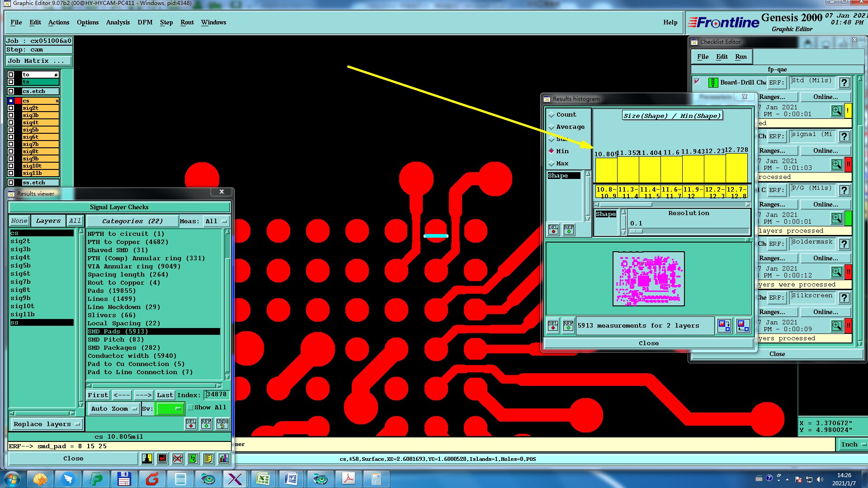Click the DEL icon below the histogram preview
The image size is (868, 488).
click(x=553, y=326)
